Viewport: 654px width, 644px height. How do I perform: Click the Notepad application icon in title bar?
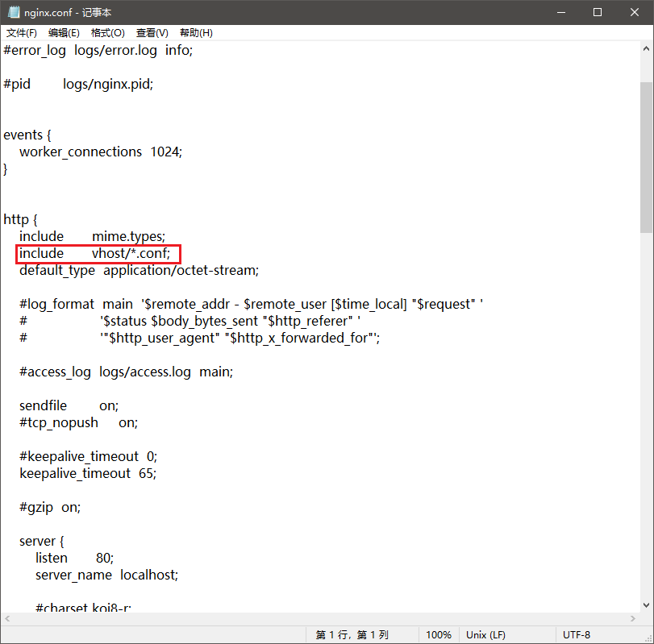13,12
